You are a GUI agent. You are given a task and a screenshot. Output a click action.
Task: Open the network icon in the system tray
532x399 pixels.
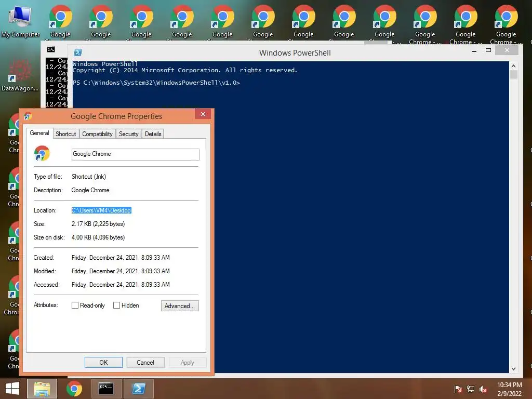[471, 389]
